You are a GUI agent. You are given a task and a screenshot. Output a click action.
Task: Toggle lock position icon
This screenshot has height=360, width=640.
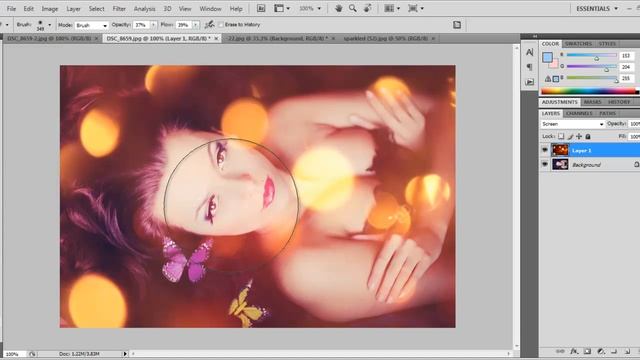(x=579, y=136)
